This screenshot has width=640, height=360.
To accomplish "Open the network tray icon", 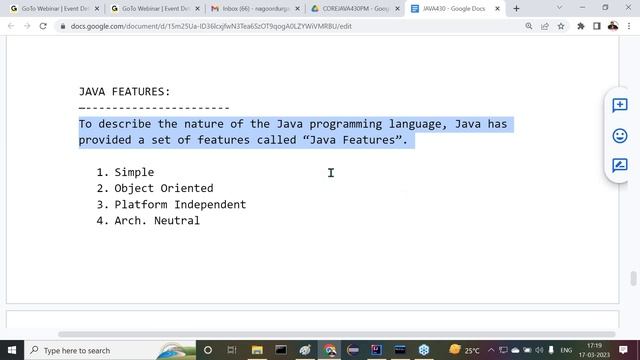I will (503, 350).
